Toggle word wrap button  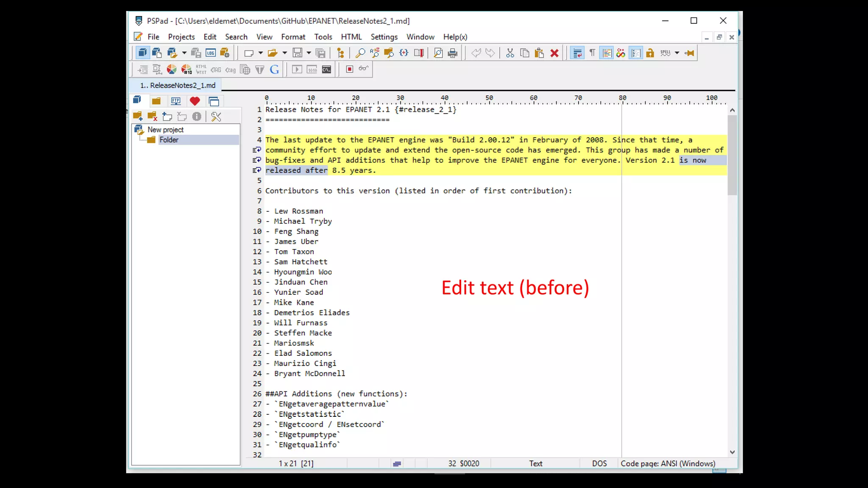pyautogui.click(x=577, y=53)
